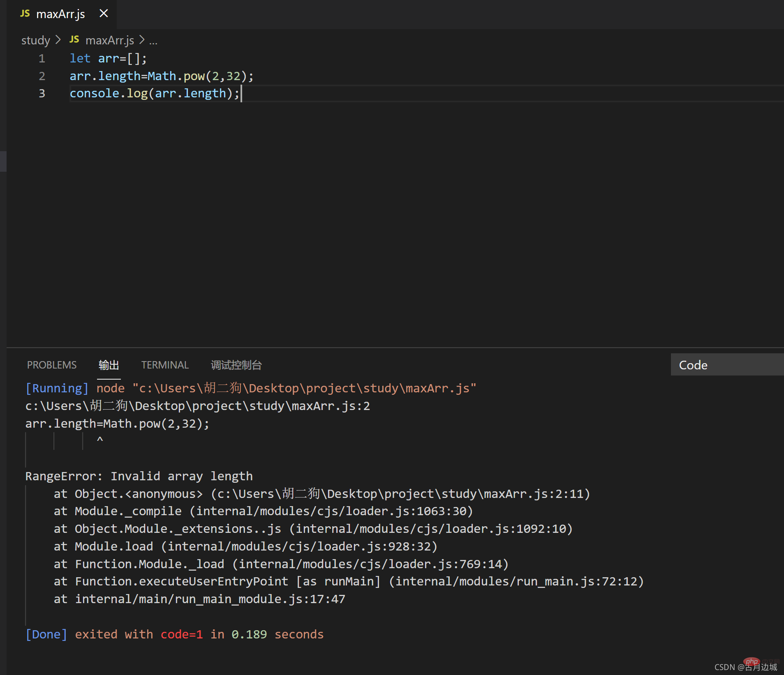Click 'run_main_module.js:17:47' stack line
784x675 pixels.
tap(199, 599)
